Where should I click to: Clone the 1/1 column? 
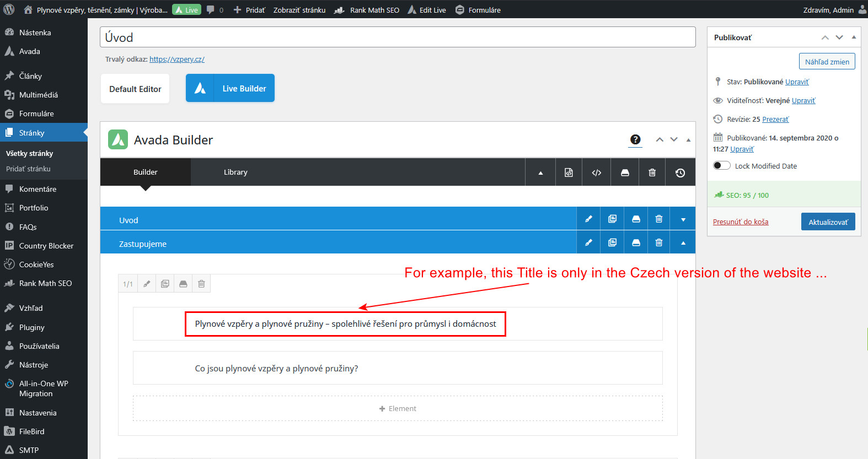(x=165, y=284)
